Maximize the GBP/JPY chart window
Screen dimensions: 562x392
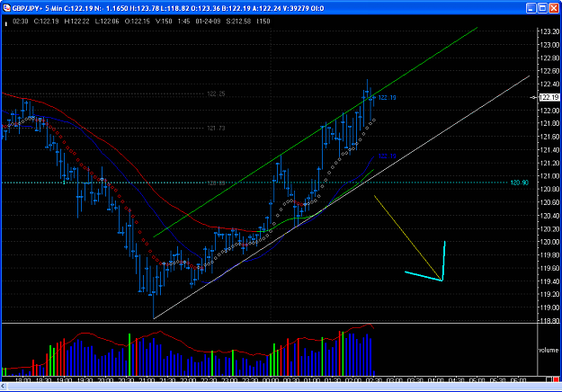click(x=542, y=8)
